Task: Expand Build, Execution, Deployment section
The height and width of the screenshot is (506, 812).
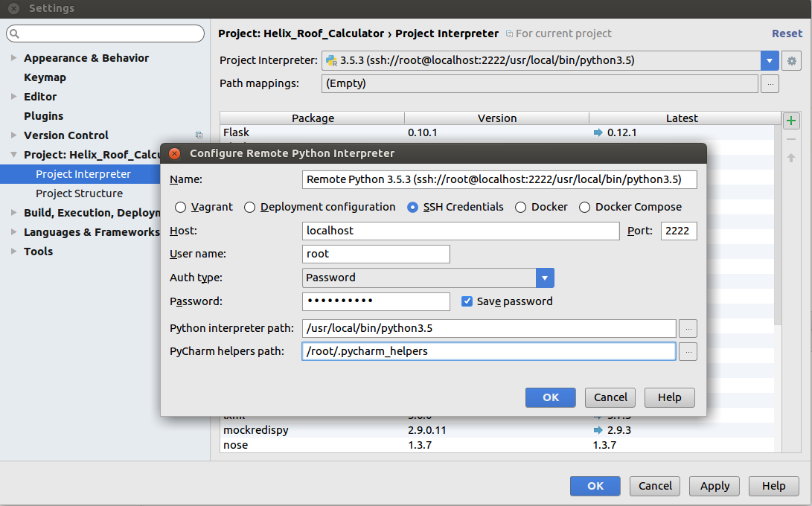Action: tap(14, 212)
